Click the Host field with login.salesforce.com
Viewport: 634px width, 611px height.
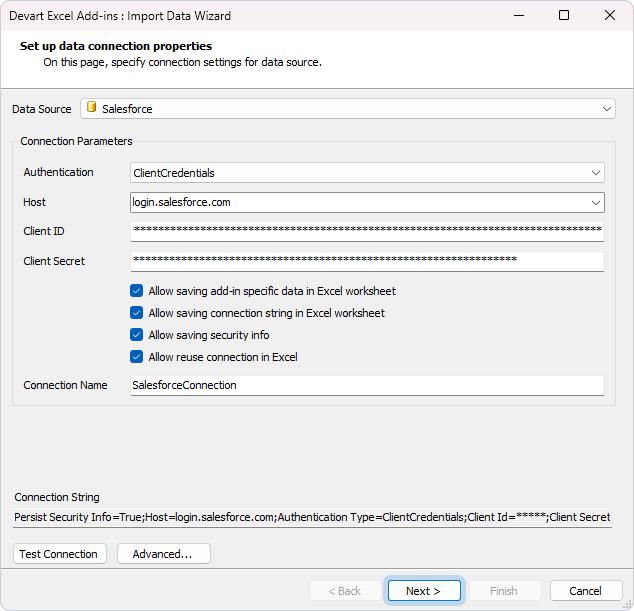(367, 203)
